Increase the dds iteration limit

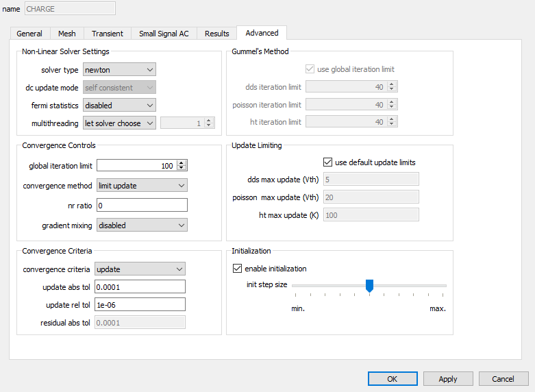click(392, 84)
